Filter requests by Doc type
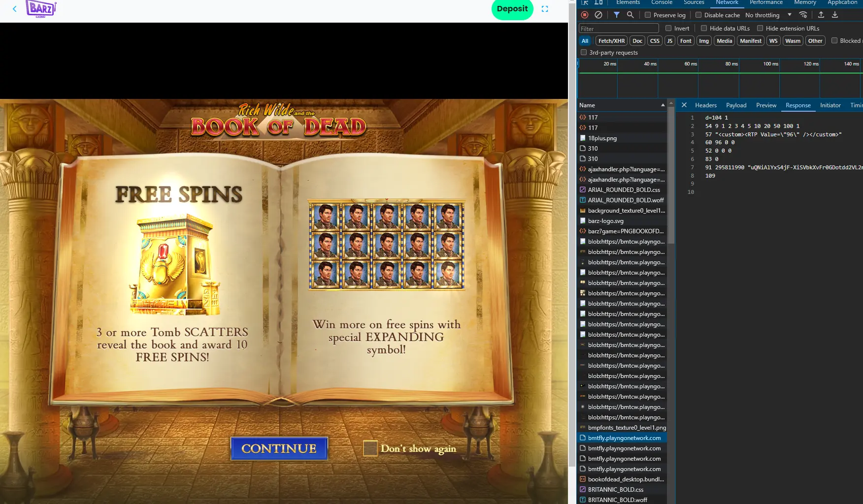863x504 pixels. 637,41
